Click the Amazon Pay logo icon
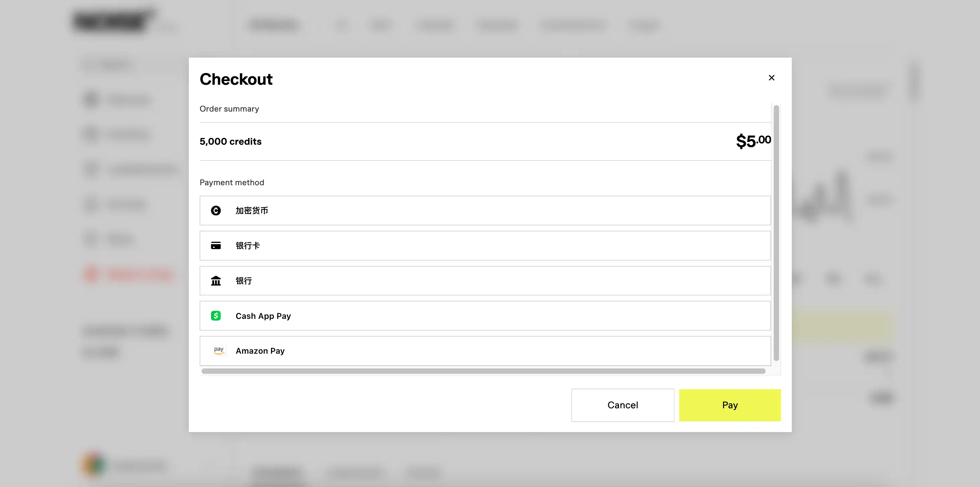The height and width of the screenshot is (487, 980). point(219,351)
